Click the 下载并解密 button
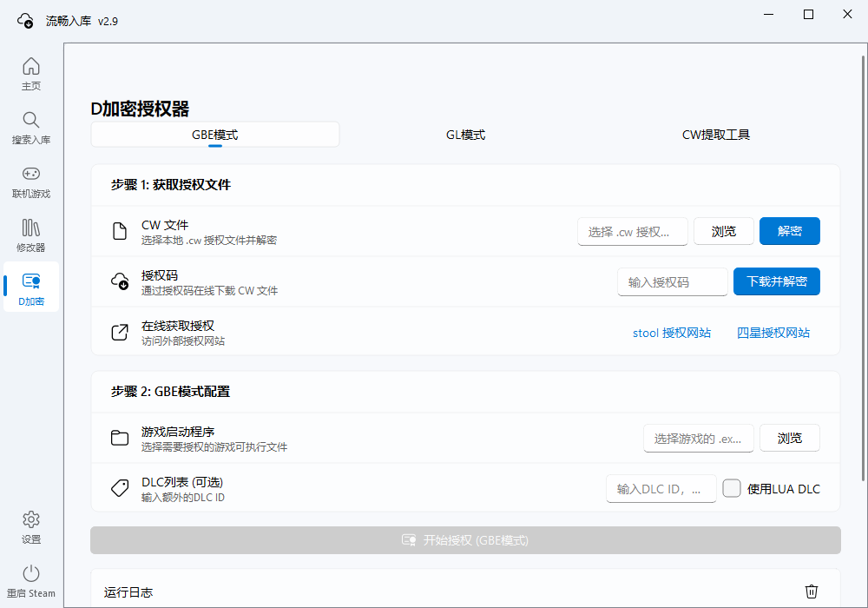The width and height of the screenshot is (868, 608). click(777, 281)
